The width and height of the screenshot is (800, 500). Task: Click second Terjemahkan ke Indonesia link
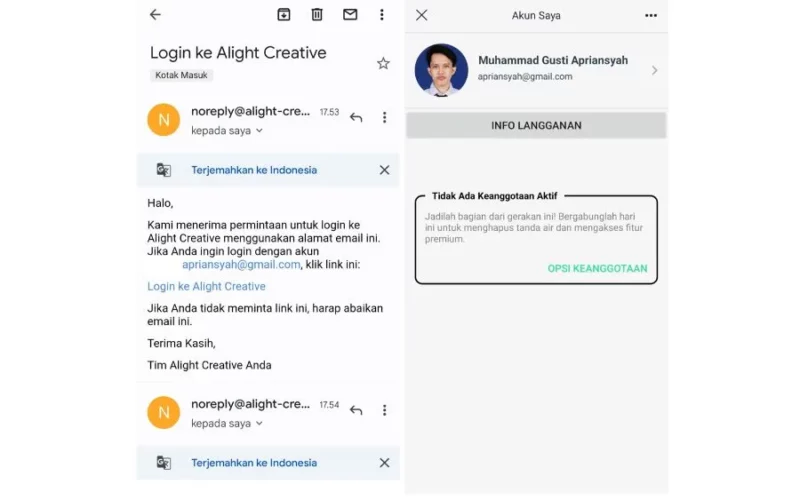click(x=254, y=463)
